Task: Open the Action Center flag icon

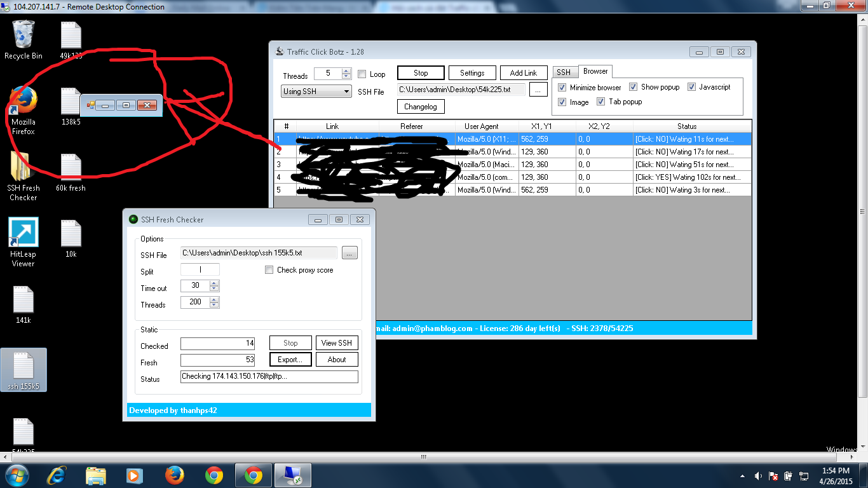Action: click(773, 476)
